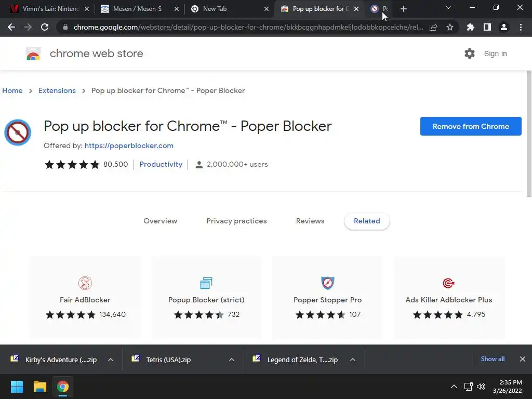The image size is (532, 399).
Task: Close the Pop up blocker tab
Action: click(356, 9)
